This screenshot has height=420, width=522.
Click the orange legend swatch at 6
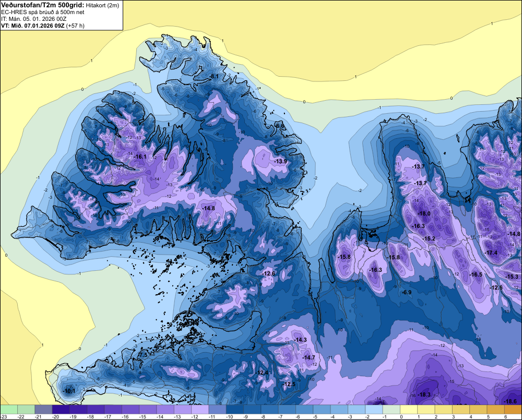pyautogui.click(x=513, y=410)
